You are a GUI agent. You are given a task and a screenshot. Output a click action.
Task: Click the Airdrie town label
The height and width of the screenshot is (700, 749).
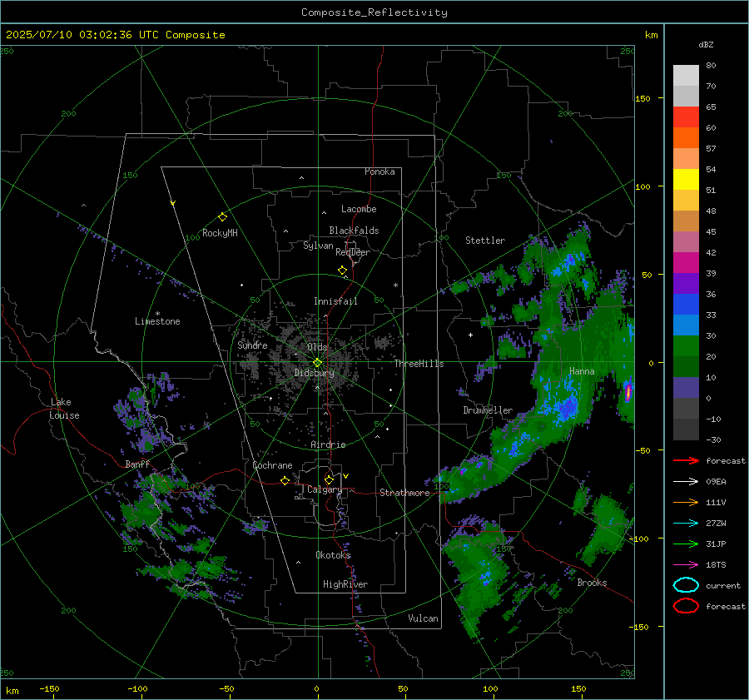[x=328, y=444]
